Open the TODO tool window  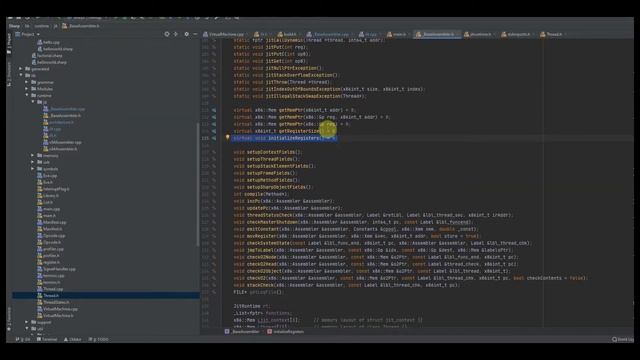98,339
